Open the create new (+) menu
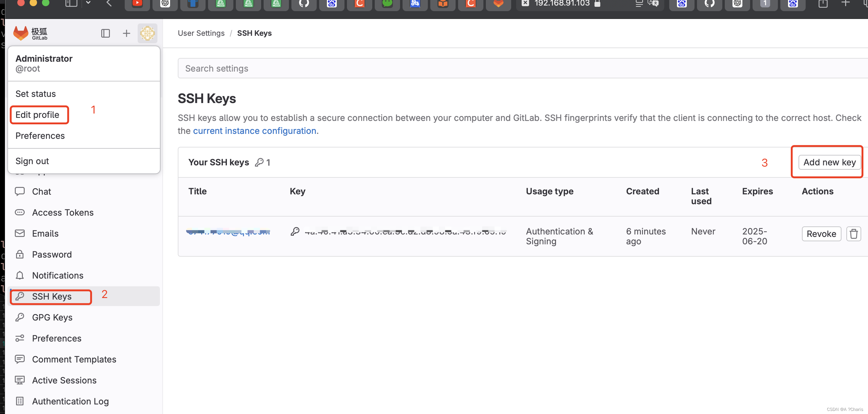The height and width of the screenshot is (414, 868). (x=126, y=33)
